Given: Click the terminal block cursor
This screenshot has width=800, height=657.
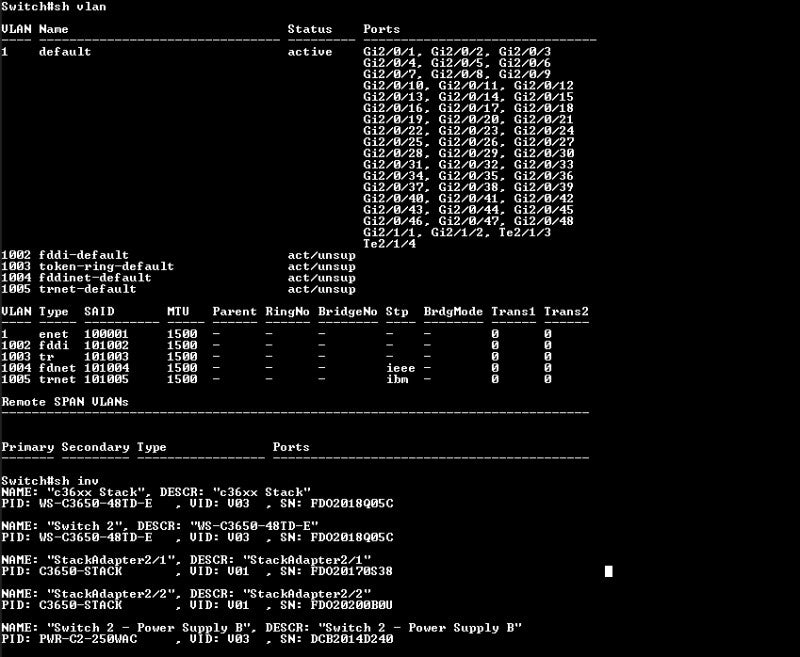Looking at the screenshot, I should click(608, 571).
